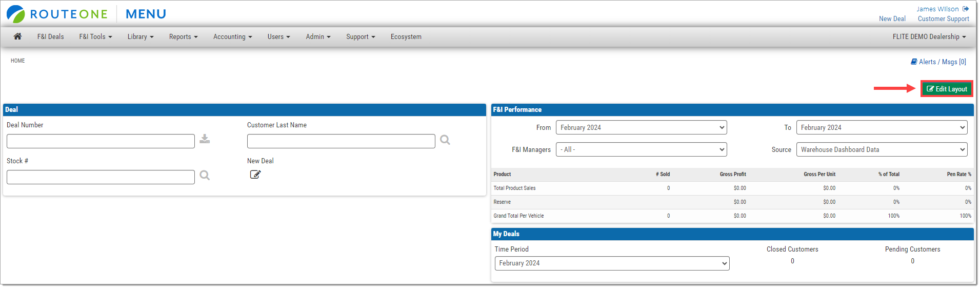Screen dimensions: 980x288
Task: Click the 'Reserve' row label
Action: click(x=502, y=202)
